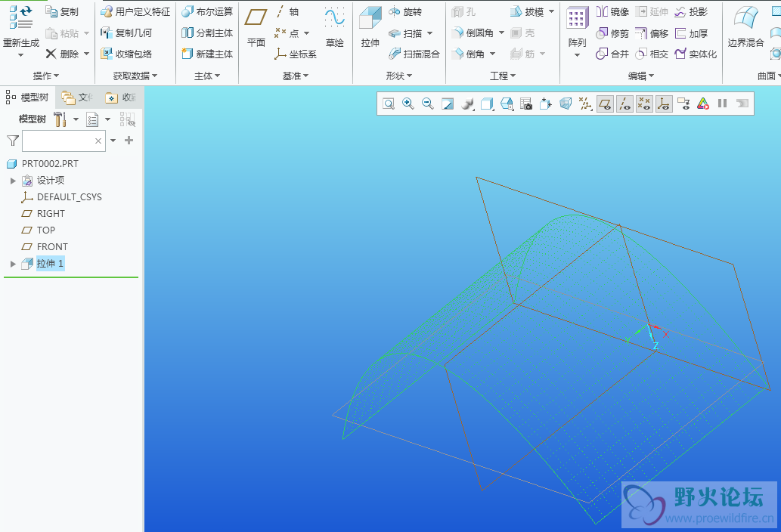
Task: Toggle datum plane display in graphics toolbar
Action: point(605,104)
